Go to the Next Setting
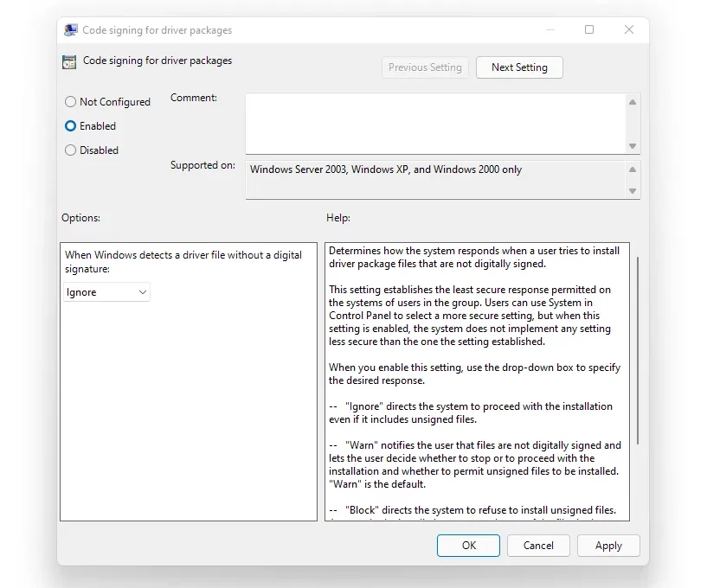Viewport: 707px width, 588px height. [x=519, y=67]
